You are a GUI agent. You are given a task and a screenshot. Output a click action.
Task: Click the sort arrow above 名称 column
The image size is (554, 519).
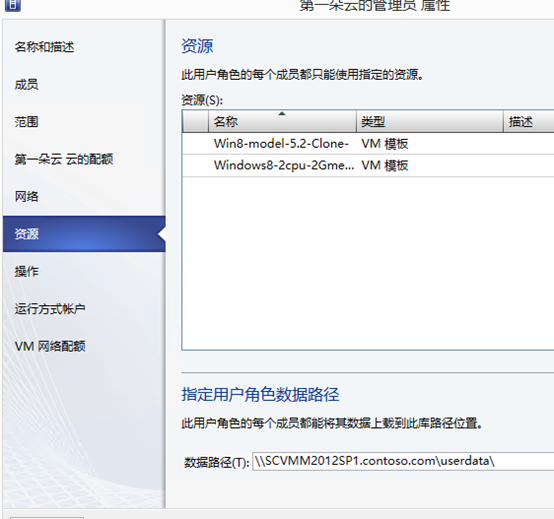pos(282,114)
